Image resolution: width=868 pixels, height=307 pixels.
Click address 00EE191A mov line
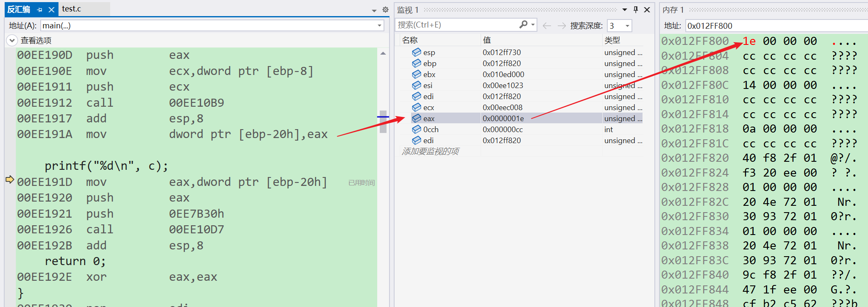point(172,134)
